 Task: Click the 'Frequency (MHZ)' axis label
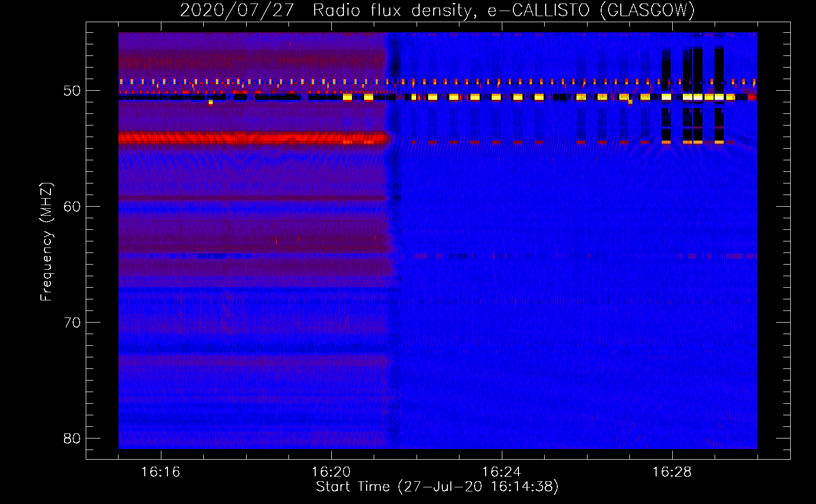click(46, 242)
